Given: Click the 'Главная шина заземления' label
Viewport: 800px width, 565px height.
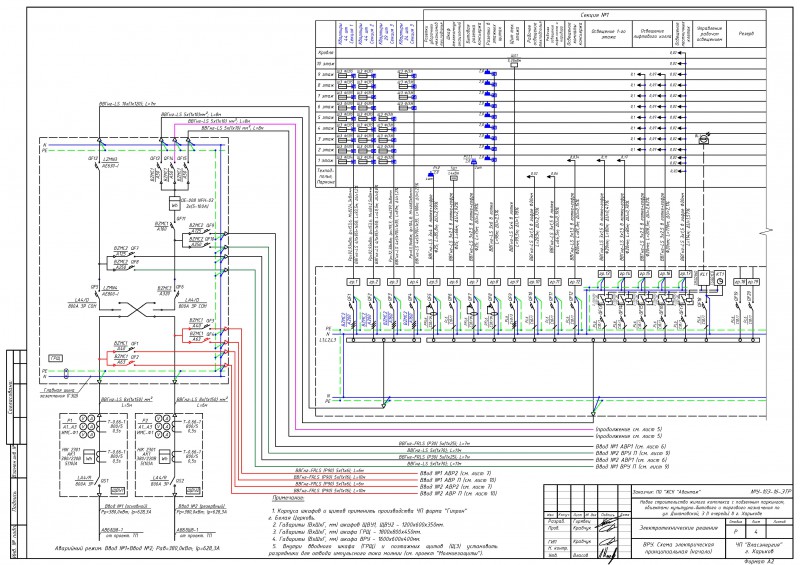Looking at the screenshot, I should coord(60,393).
